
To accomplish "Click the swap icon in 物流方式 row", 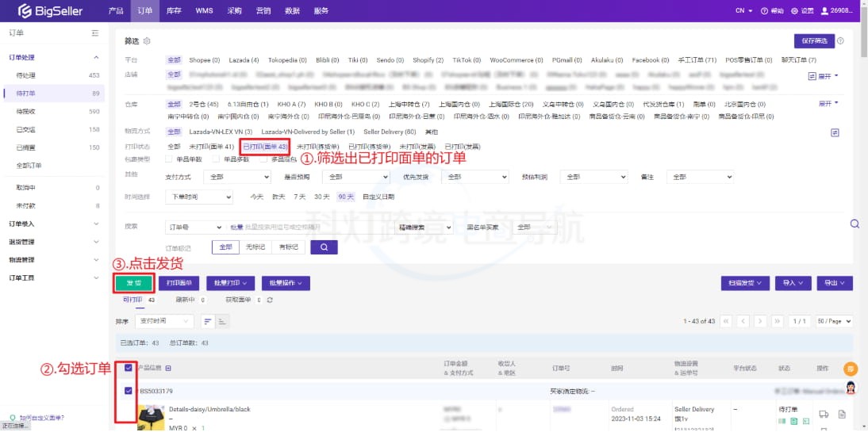I will pyautogui.click(x=835, y=132).
